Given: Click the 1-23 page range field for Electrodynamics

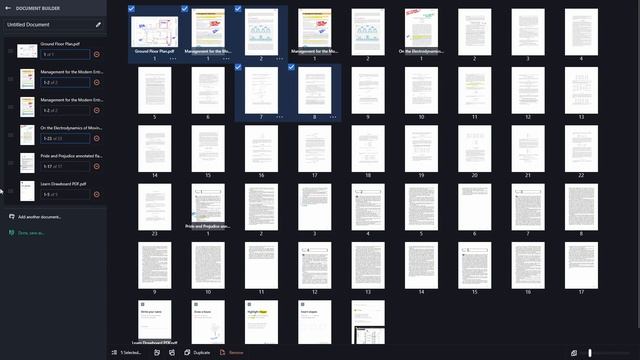Looking at the screenshot, I should point(65,138).
